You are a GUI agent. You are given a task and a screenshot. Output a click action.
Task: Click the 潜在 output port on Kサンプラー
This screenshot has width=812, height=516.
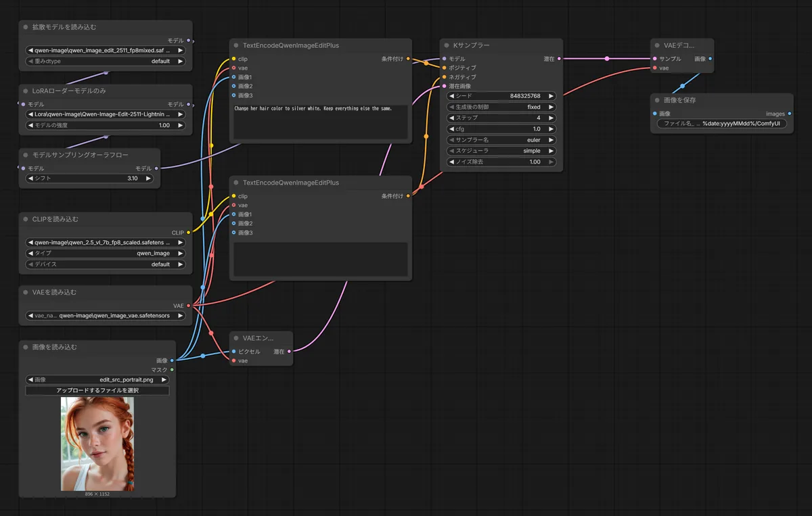tap(558, 59)
